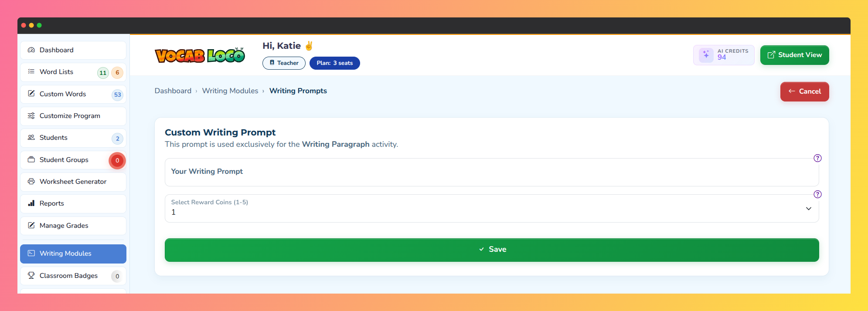This screenshot has height=311, width=868.
Task: Click the Writing Modules terminal icon
Action: pos(31,254)
